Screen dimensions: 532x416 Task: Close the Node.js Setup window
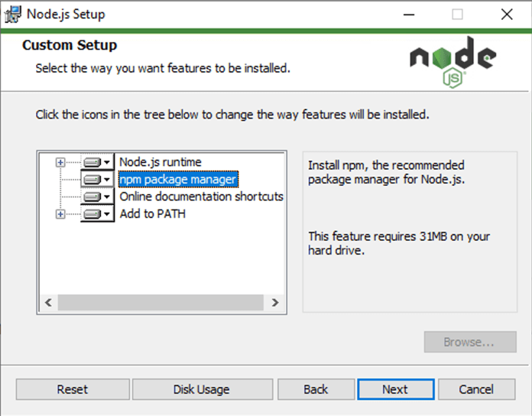tap(506, 14)
